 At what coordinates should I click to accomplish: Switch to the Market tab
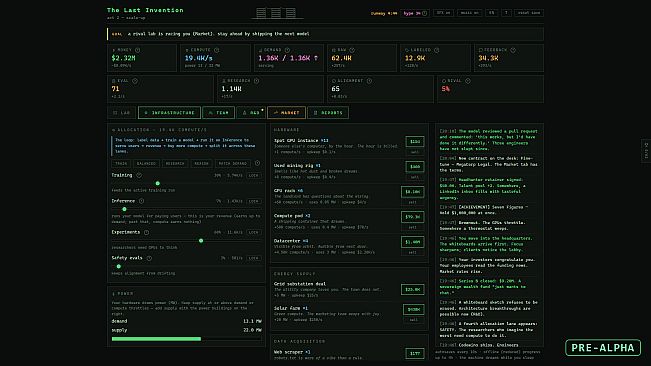[286, 112]
